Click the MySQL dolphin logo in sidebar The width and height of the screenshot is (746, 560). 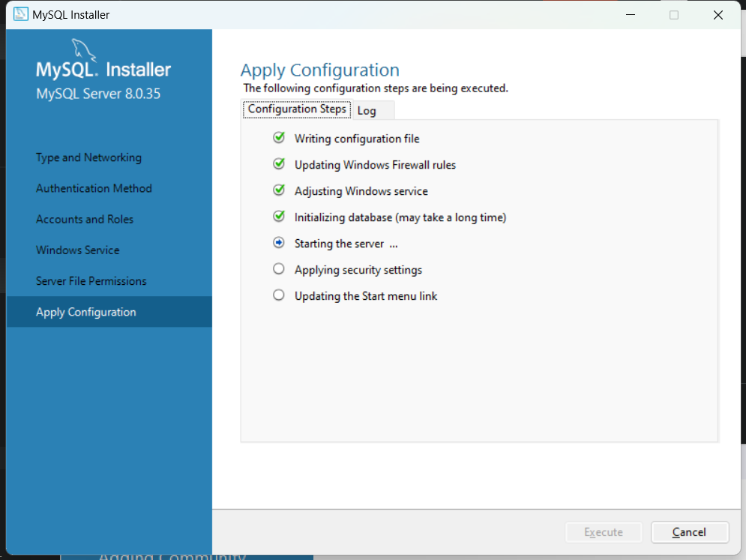click(84, 51)
